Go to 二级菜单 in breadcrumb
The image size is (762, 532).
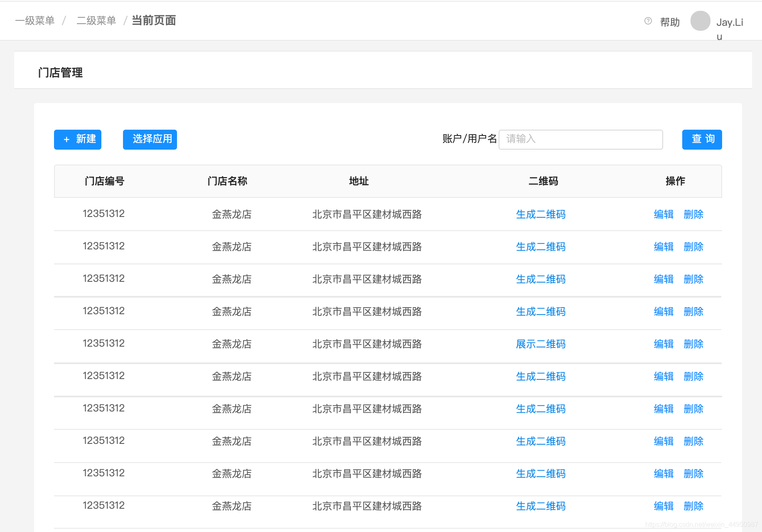pos(96,20)
